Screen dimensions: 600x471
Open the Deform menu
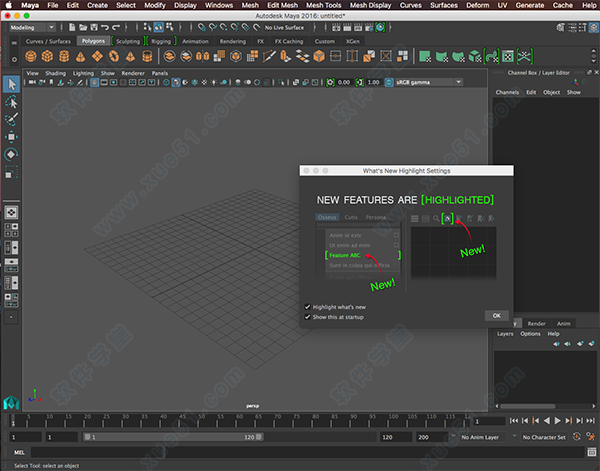tap(478, 5)
